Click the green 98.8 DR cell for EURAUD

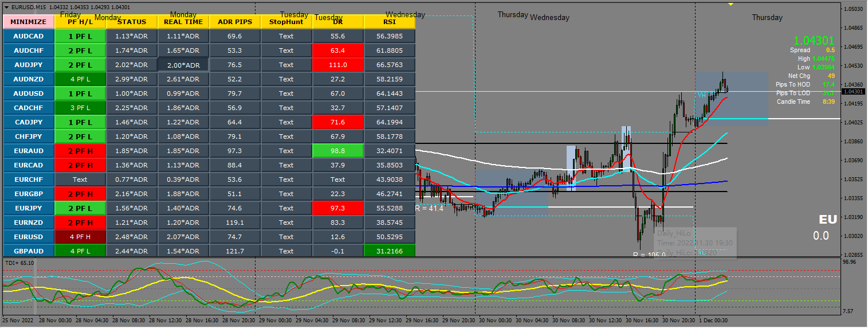point(338,151)
